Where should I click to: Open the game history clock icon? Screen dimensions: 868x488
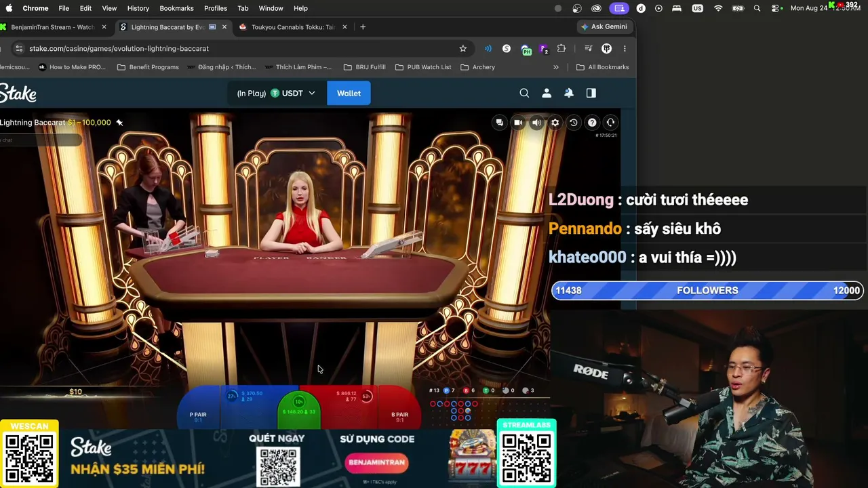[574, 123]
